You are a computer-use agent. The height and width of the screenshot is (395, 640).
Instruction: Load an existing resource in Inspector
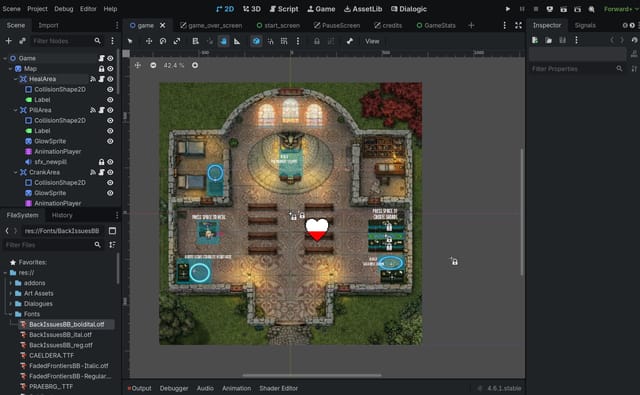(x=549, y=40)
